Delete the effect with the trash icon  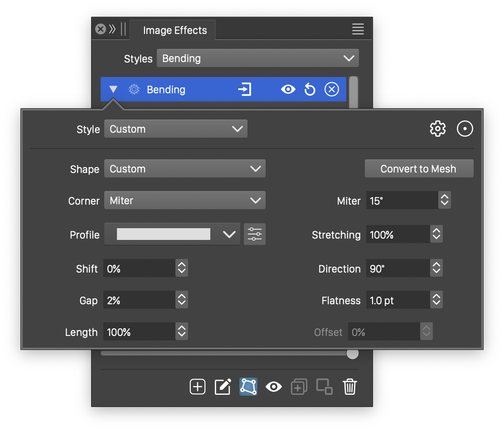click(x=350, y=387)
